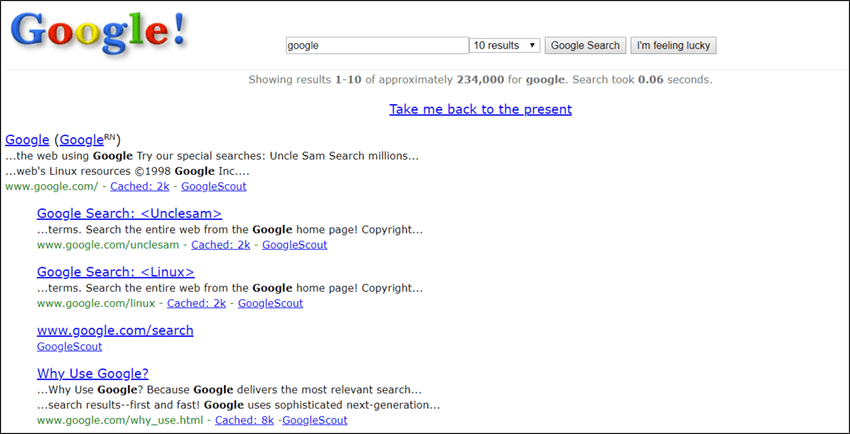Open GoogleScout link for google.com/unclesam
Viewport: 850px width, 434px height.
pyautogui.click(x=294, y=245)
